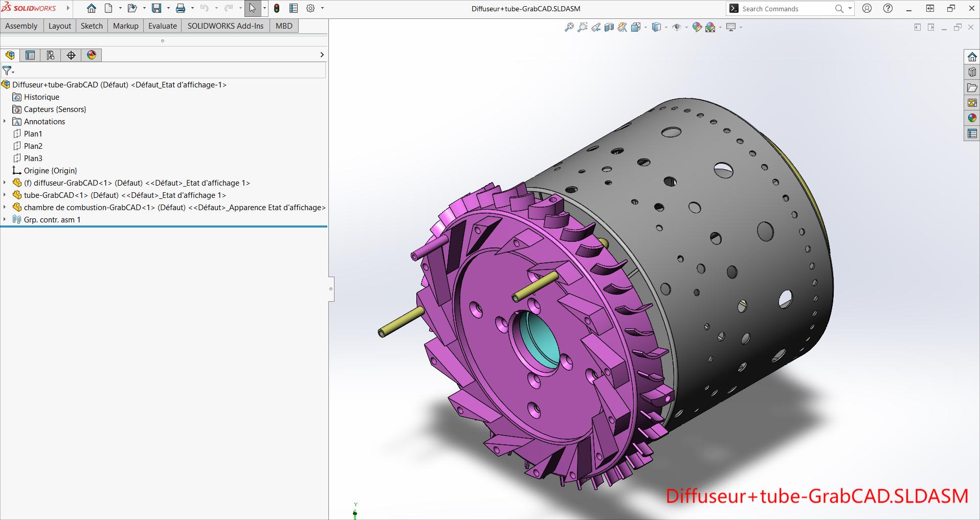980x520 pixels.
Task: Open a file with the Open icon
Action: [x=132, y=8]
